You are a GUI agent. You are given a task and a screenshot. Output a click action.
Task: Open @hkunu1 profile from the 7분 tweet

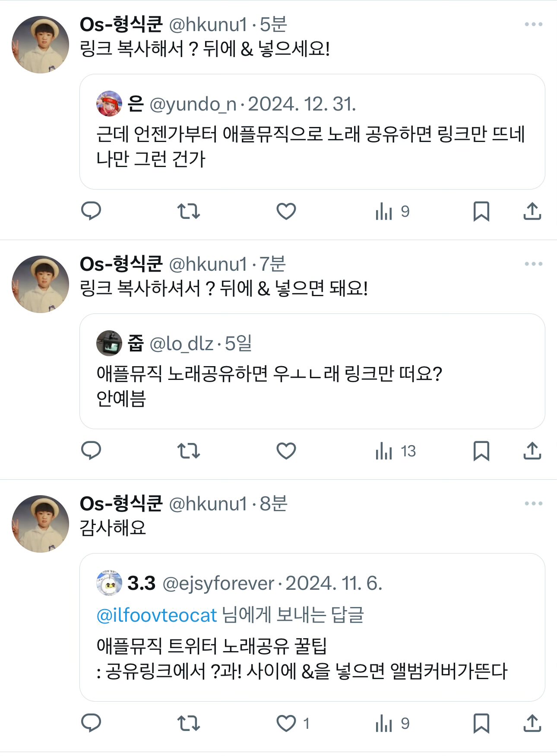(208, 264)
